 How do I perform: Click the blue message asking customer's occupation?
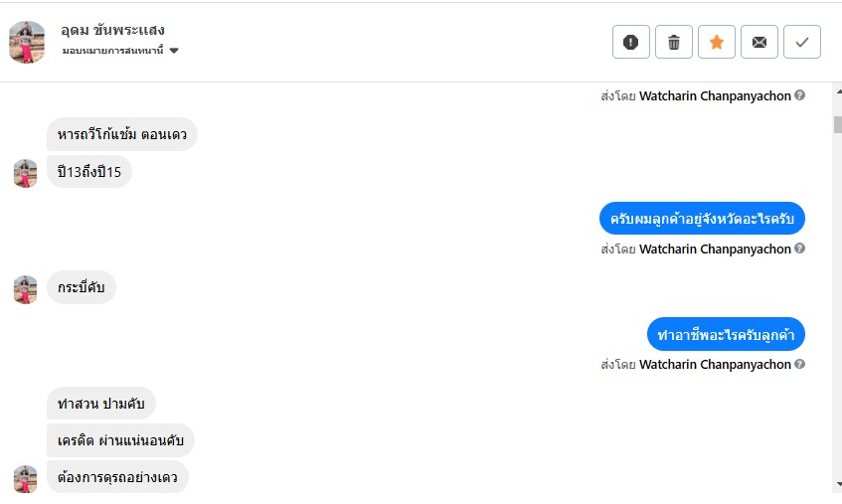point(726,334)
